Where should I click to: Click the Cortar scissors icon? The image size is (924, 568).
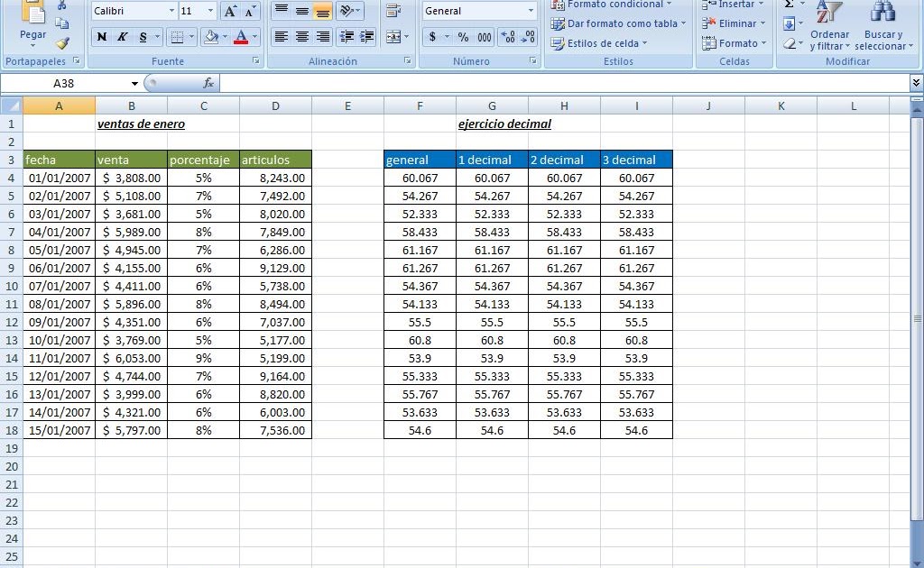coord(61,6)
